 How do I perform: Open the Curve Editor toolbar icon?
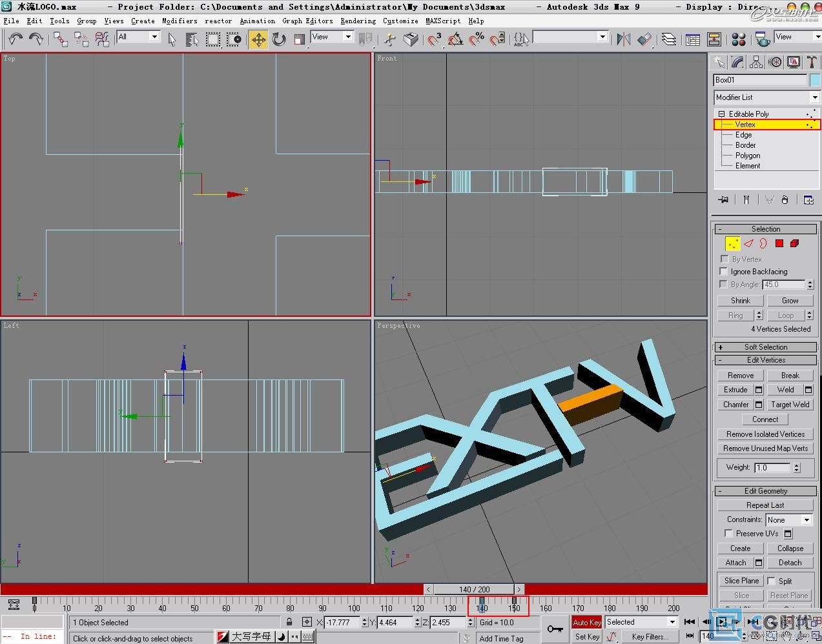tap(693, 39)
